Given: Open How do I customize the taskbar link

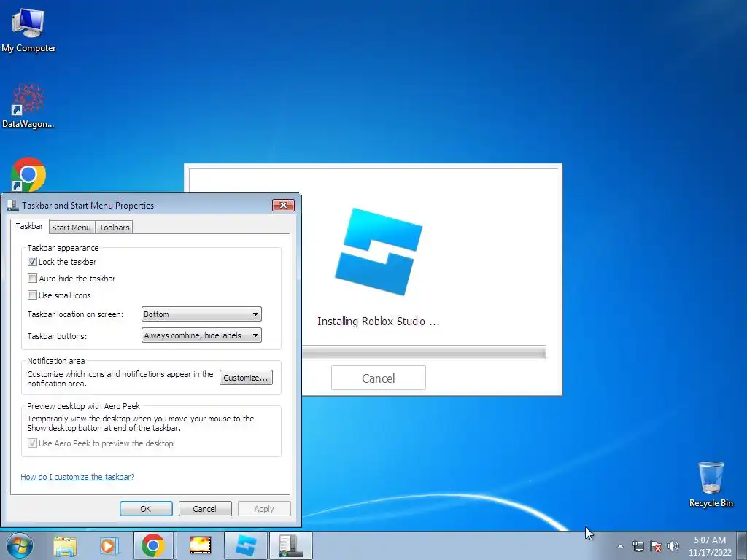Looking at the screenshot, I should (77, 477).
